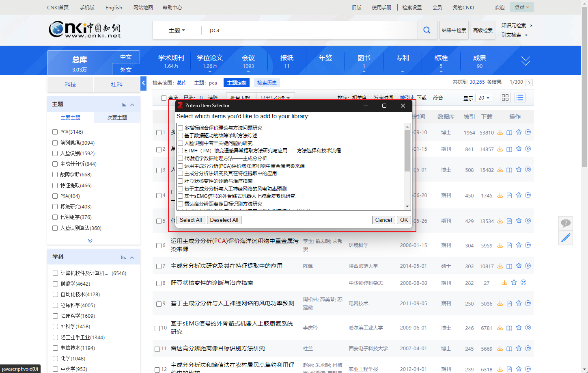Favorite the article in row 8
Screen dimensions: 588x373
[514, 283]
